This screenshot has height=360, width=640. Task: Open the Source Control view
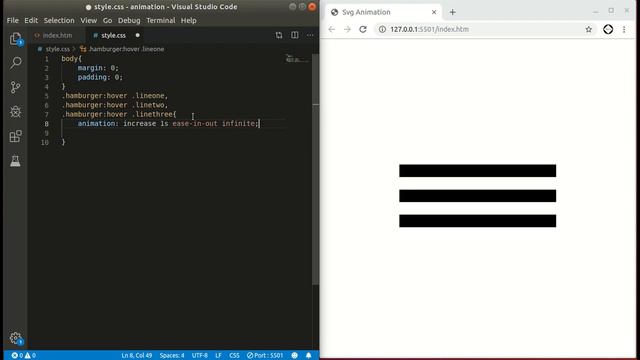(16, 87)
